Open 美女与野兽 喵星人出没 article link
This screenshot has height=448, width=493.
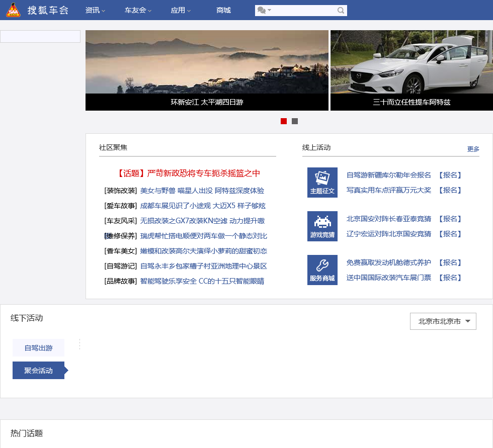[202, 191]
